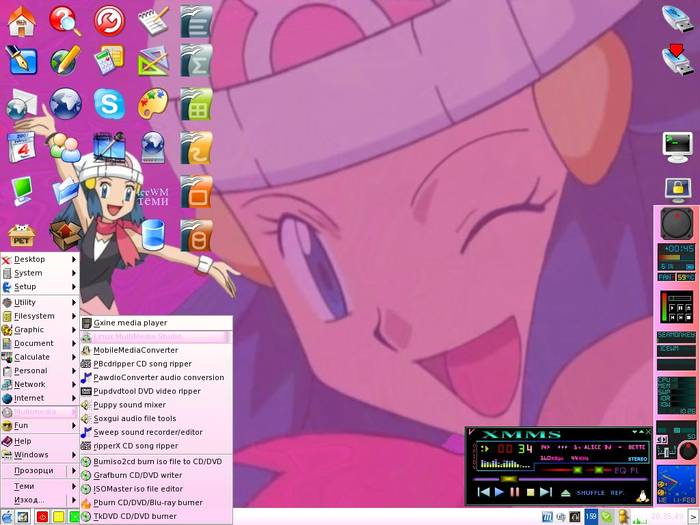Launch the Skype desktop icon
700x525 pixels.
[x=109, y=104]
